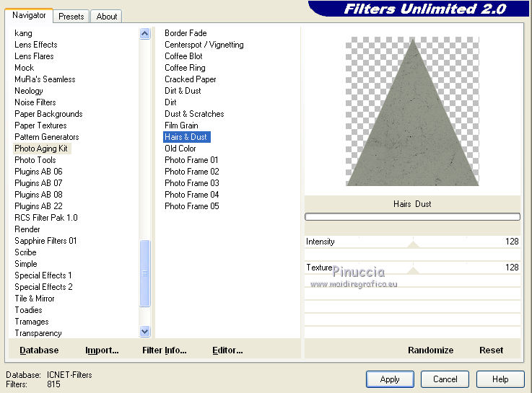Select Tile & Mirror category
This screenshot has width=532, height=393.
(35, 298)
